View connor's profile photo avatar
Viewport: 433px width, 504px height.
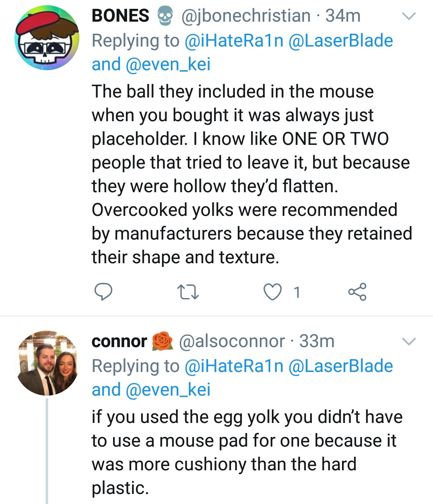(47, 363)
